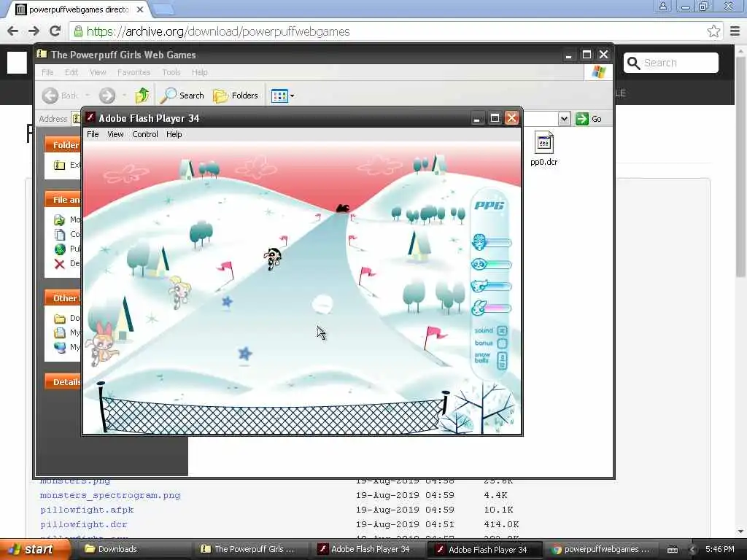Viewport: 747px width, 560px height.
Task: Click the Blossom face icon in panel
Action: tap(479, 308)
